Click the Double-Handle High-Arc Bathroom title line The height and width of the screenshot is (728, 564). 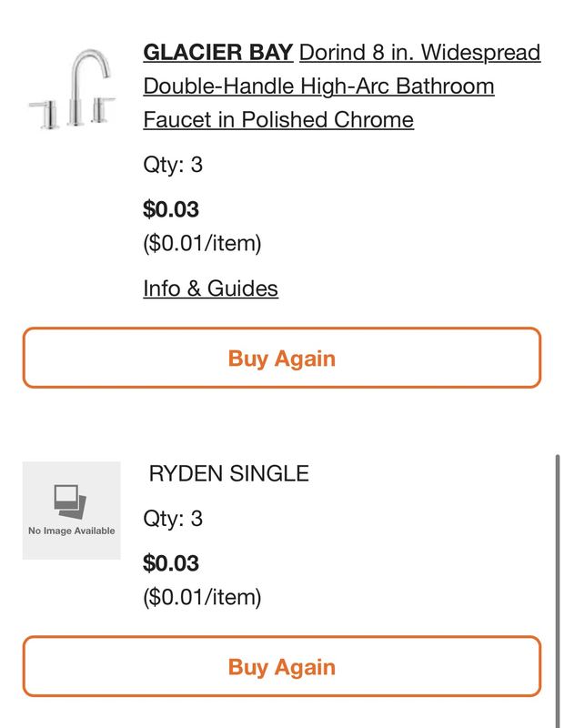point(318,86)
